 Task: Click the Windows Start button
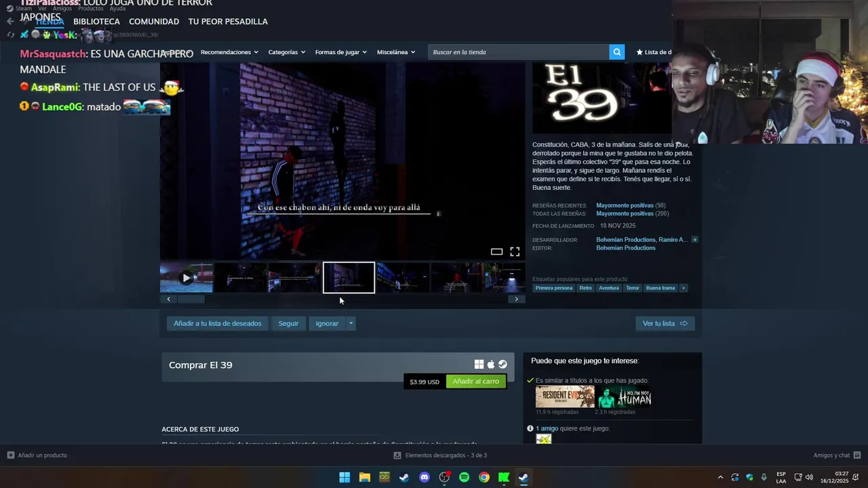[x=344, y=477]
